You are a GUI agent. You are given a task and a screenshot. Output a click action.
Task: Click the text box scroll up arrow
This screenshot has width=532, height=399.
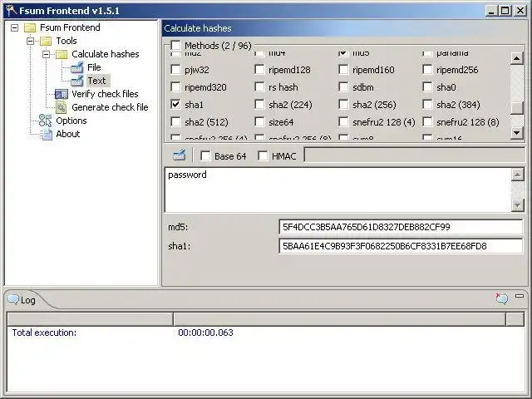point(517,175)
